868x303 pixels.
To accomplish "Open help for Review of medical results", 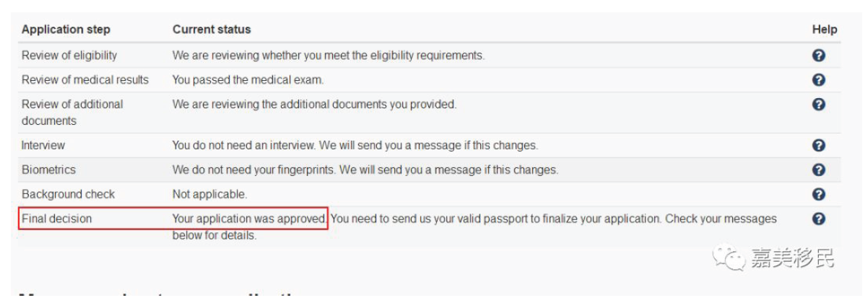I will pyautogui.click(x=819, y=80).
